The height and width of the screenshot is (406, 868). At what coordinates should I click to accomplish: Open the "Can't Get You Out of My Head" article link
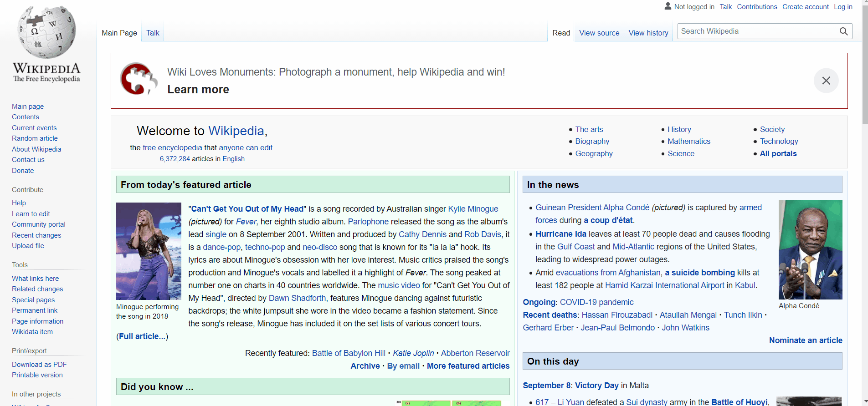[x=247, y=209]
